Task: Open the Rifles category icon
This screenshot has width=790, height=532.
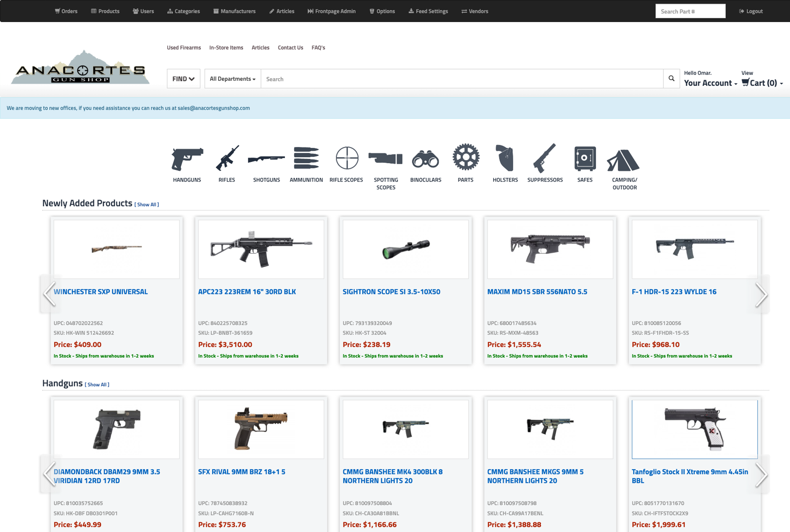Action: pos(227,158)
